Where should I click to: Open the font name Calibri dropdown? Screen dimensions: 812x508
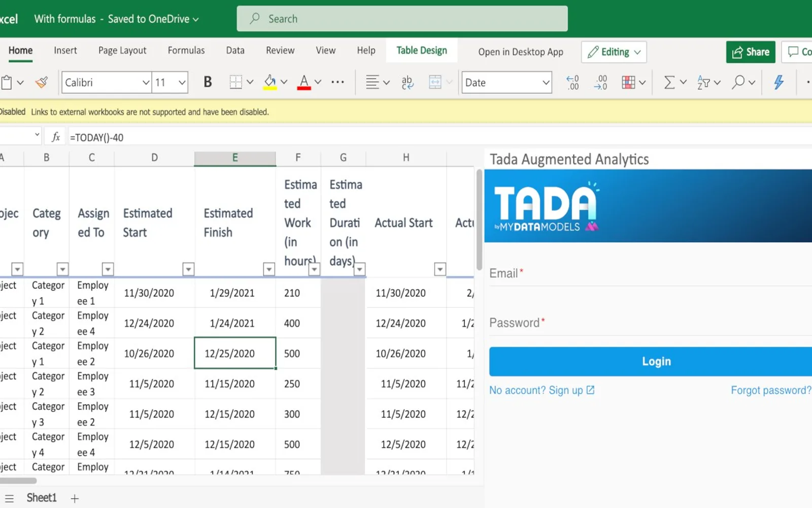pyautogui.click(x=145, y=82)
